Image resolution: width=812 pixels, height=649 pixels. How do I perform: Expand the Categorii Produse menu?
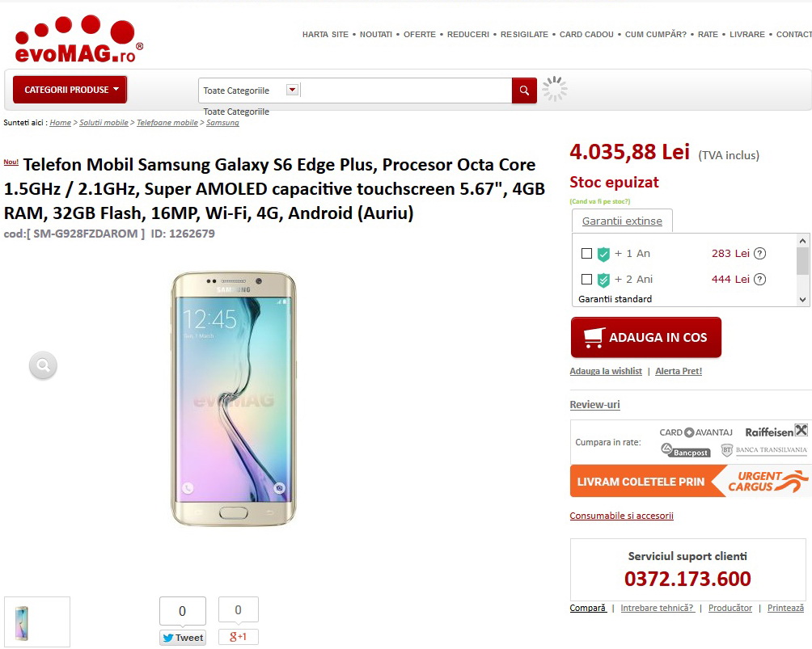coord(70,90)
